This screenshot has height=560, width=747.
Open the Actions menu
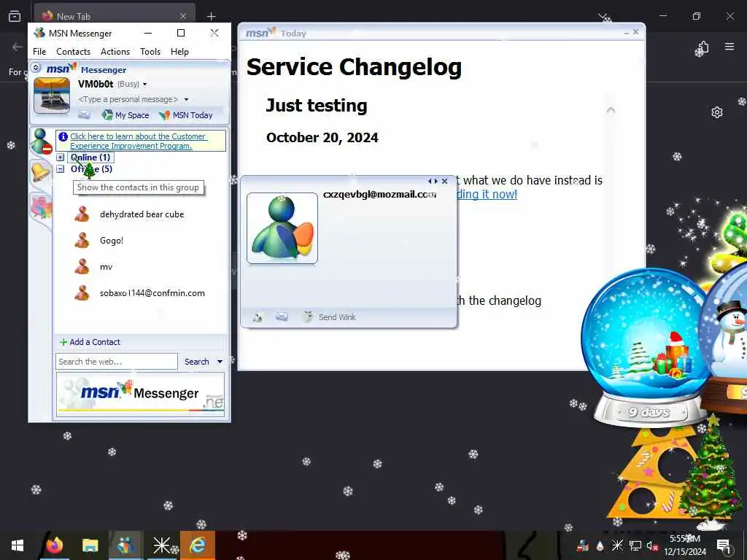pyautogui.click(x=115, y=52)
